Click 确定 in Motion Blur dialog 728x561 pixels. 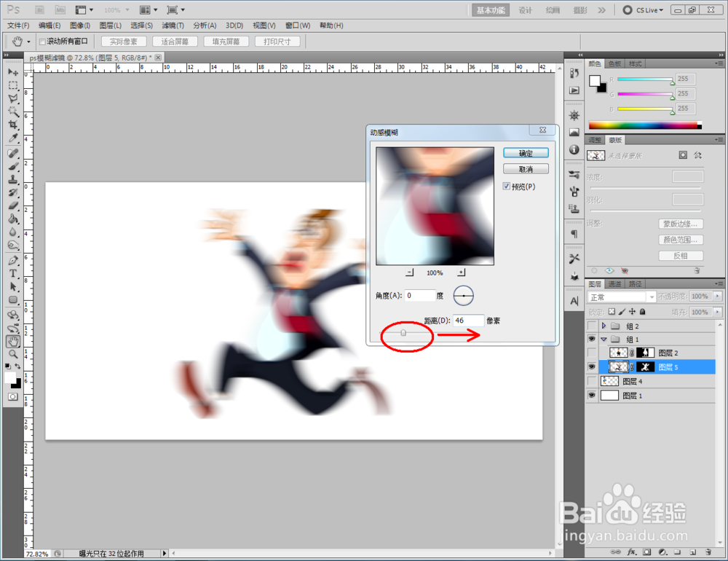[x=526, y=153]
